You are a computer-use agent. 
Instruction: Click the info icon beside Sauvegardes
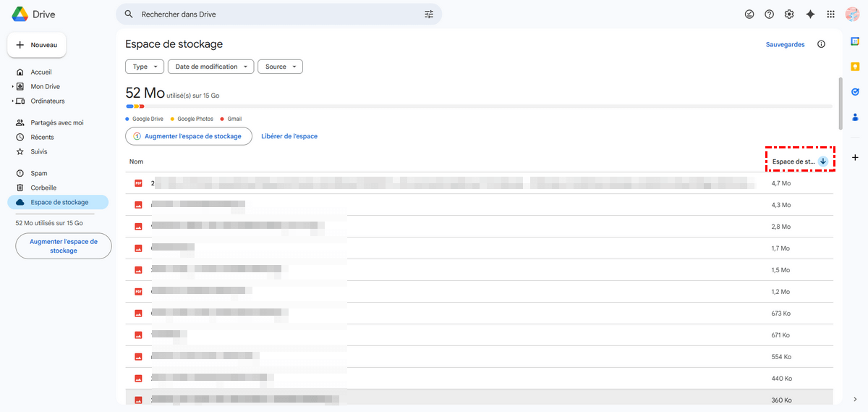click(821, 44)
